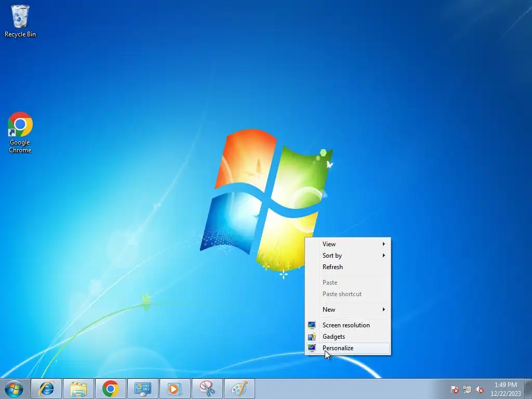Expand the View submenu
This screenshot has height=399, width=532.
348,244
